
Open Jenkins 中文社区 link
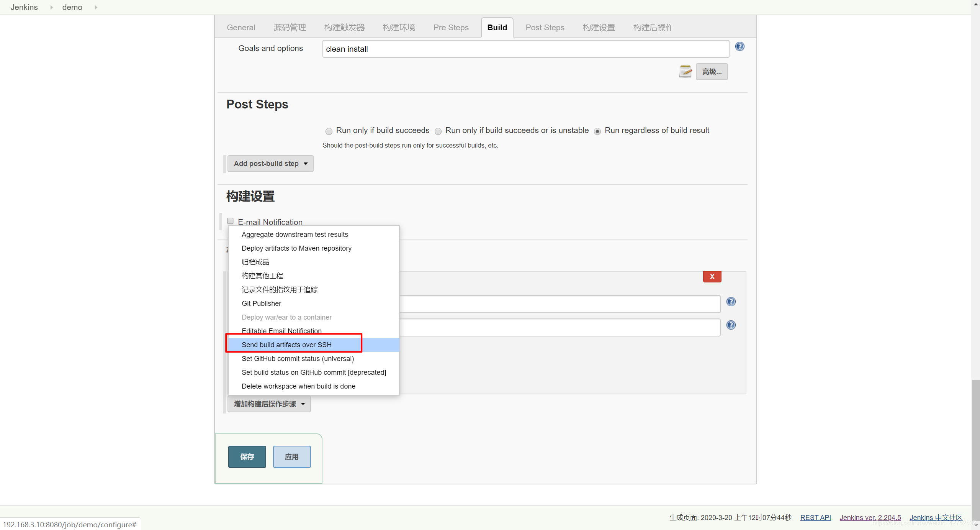click(x=936, y=518)
